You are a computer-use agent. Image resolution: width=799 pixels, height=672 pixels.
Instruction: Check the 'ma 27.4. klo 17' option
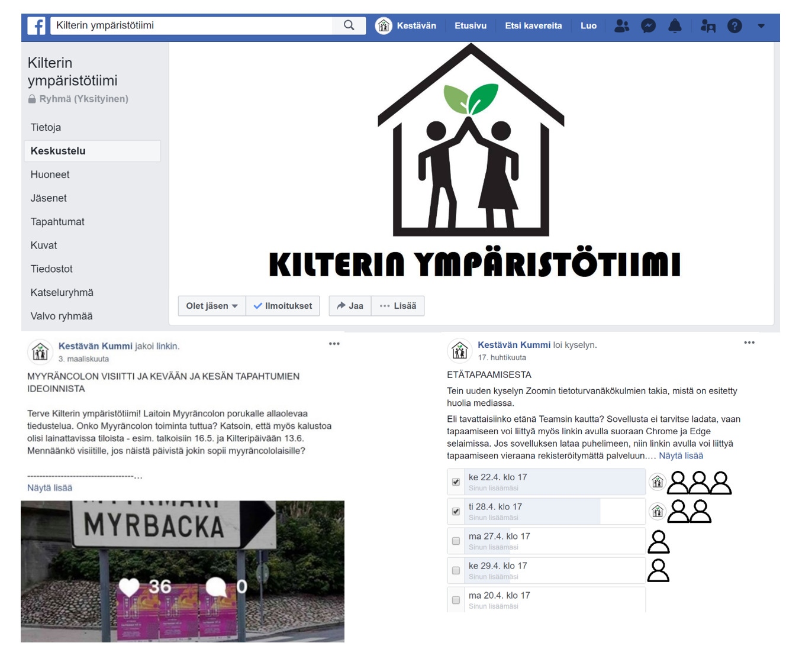456,541
